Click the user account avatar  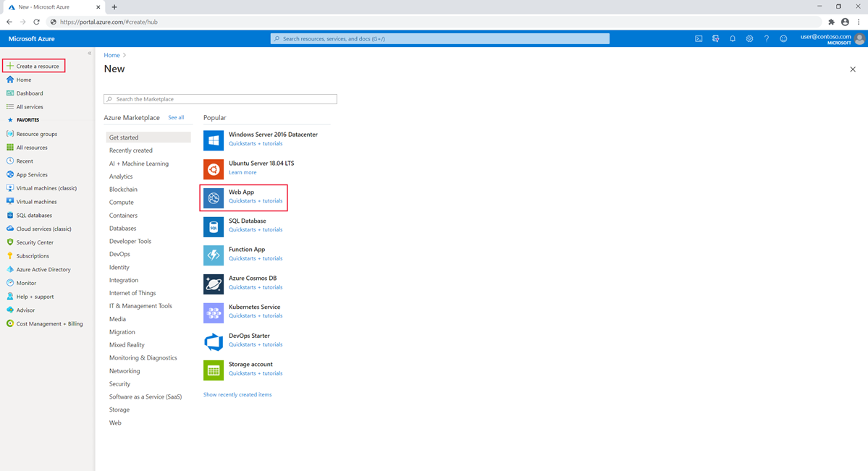(x=859, y=39)
